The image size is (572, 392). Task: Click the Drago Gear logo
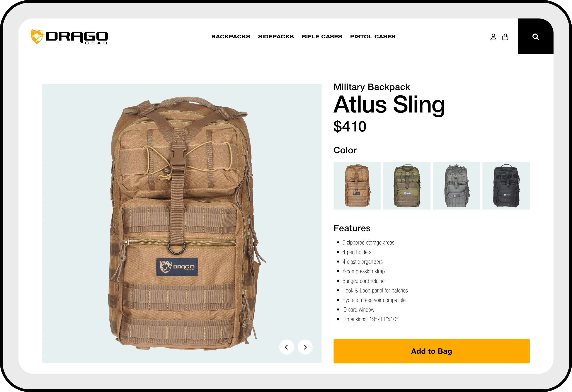[69, 37]
